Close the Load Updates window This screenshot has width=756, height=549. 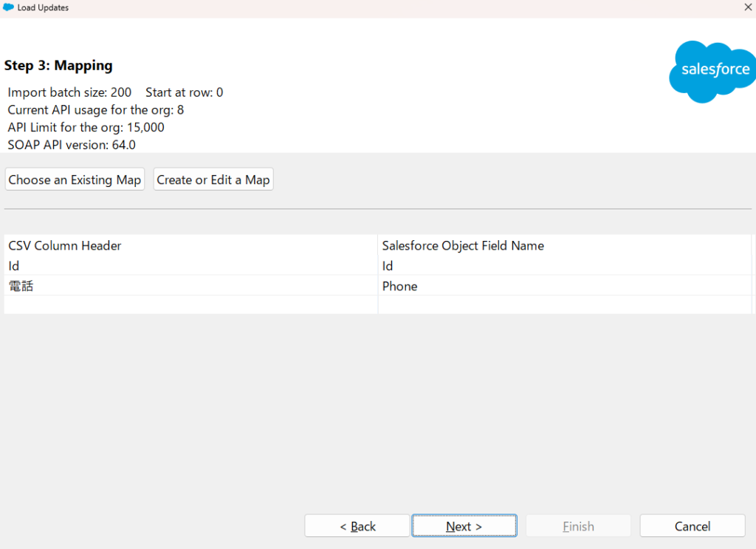tap(746, 7)
